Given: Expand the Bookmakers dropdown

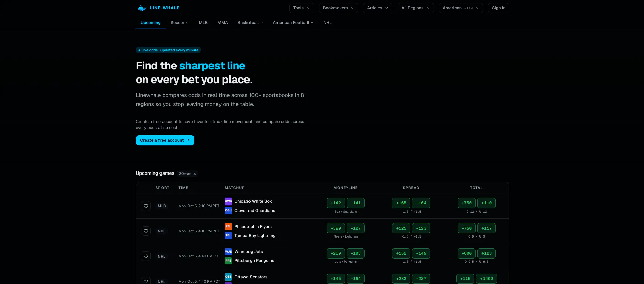Looking at the screenshot, I should (338, 8).
